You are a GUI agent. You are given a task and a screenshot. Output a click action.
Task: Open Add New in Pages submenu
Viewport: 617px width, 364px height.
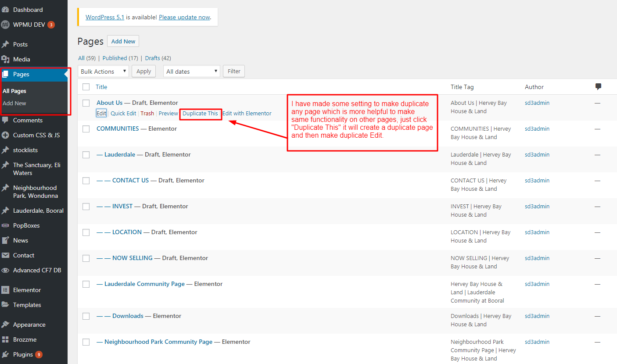pyautogui.click(x=14, y=103)
